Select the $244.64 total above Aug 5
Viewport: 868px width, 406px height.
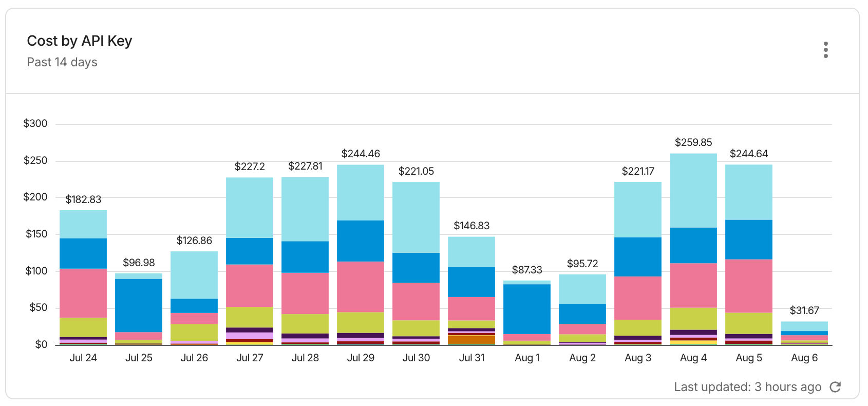tap(749, 154)
